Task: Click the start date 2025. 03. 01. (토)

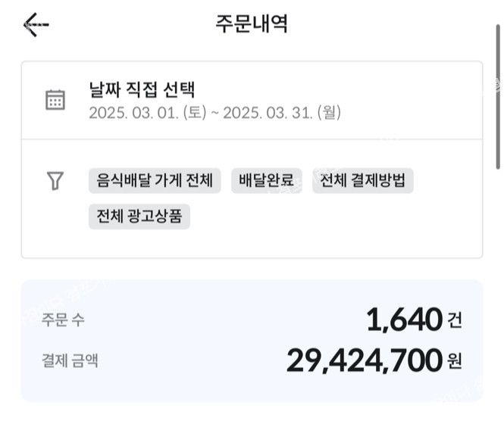Action: click(x=148, y=113)
